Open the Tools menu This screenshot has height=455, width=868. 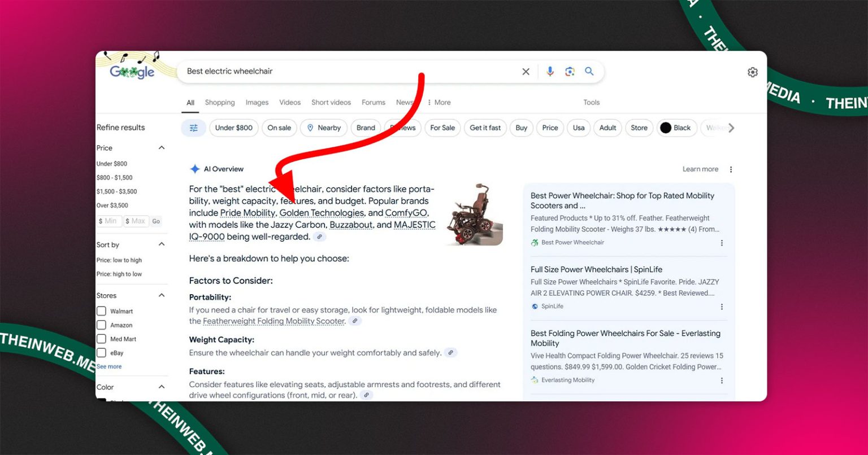pos(592,103)
